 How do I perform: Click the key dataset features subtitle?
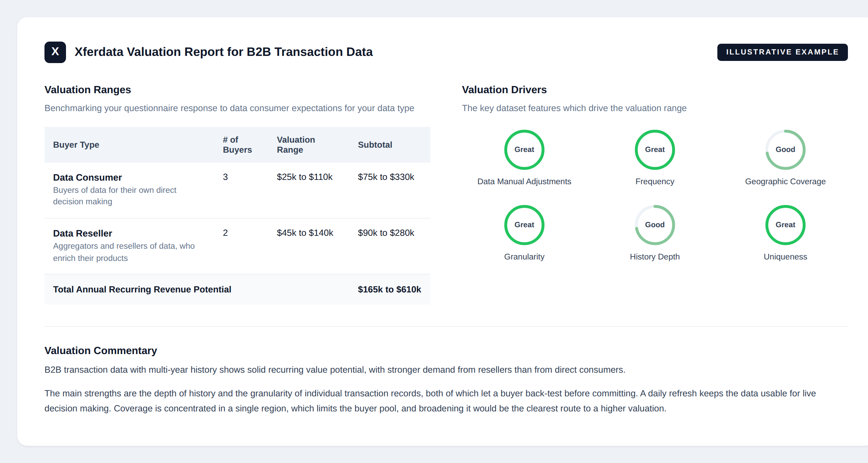574,108
